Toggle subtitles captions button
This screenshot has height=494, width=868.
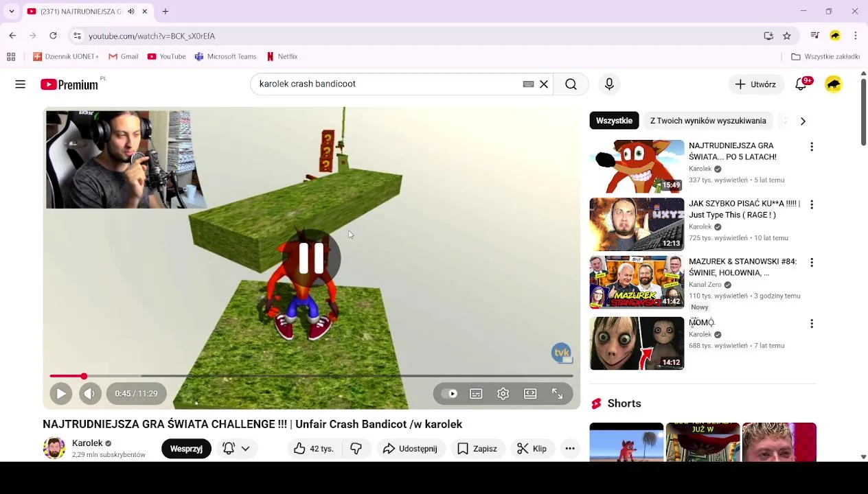point(476,394)
